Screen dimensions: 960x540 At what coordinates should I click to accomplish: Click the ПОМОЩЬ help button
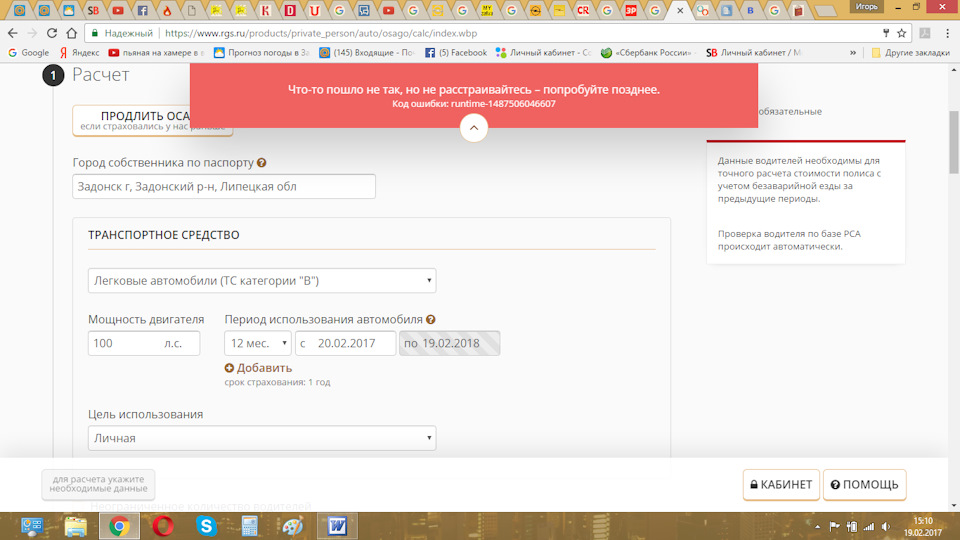864,485
